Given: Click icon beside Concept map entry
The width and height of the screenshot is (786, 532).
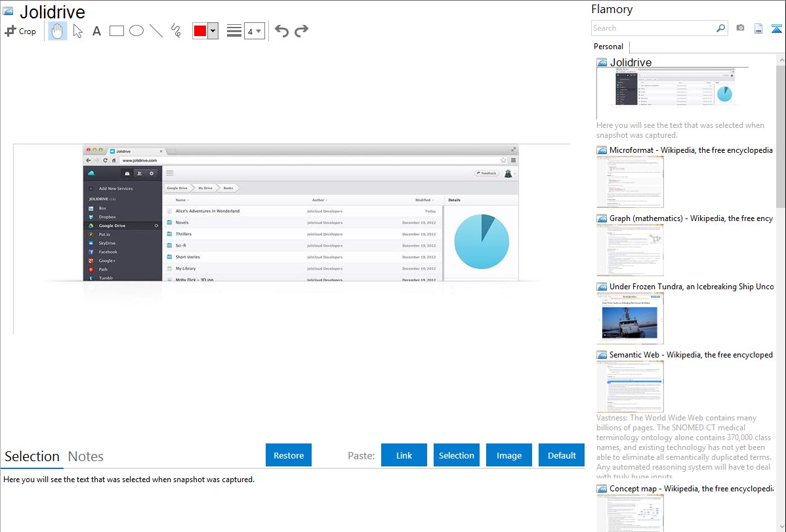Looking at the screenshot, I should click(602, 488).
